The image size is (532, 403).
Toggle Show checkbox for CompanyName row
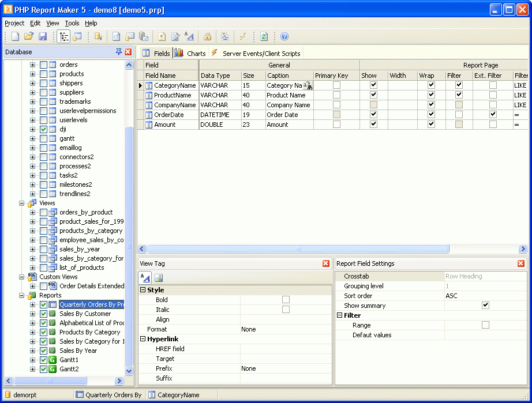373,105
